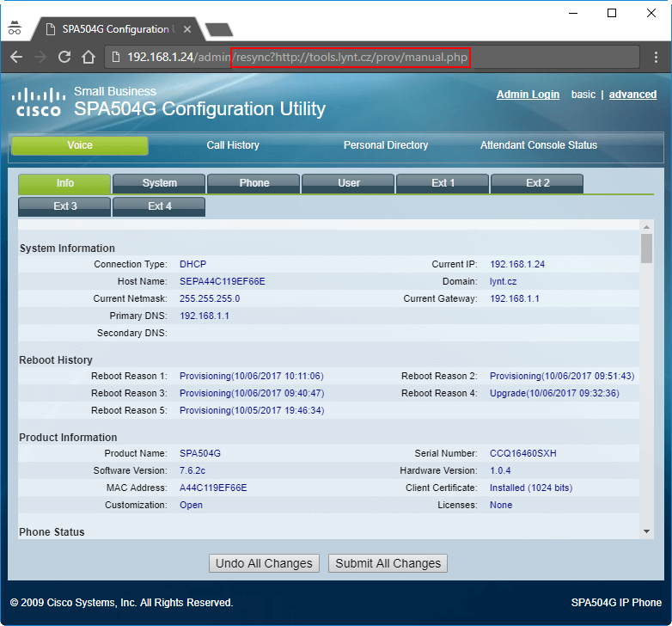Click Reboot Reason 5 Provisioning value
Image resolution: width=672 pixels, height=626 pixels.
pyautogui.click(x=252, y=410)
